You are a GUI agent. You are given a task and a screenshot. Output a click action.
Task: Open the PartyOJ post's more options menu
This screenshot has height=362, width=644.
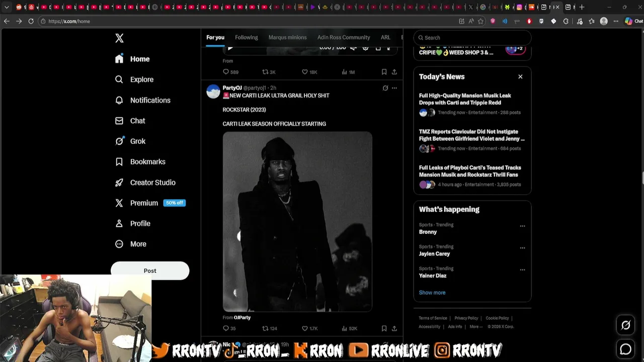point(394,88)
